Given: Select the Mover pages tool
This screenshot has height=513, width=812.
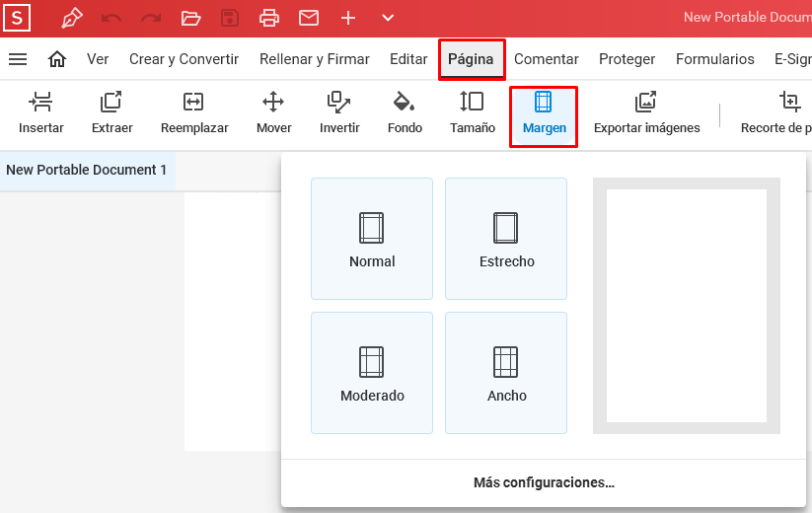Looking at the screenshot, I should click(274, 113).
